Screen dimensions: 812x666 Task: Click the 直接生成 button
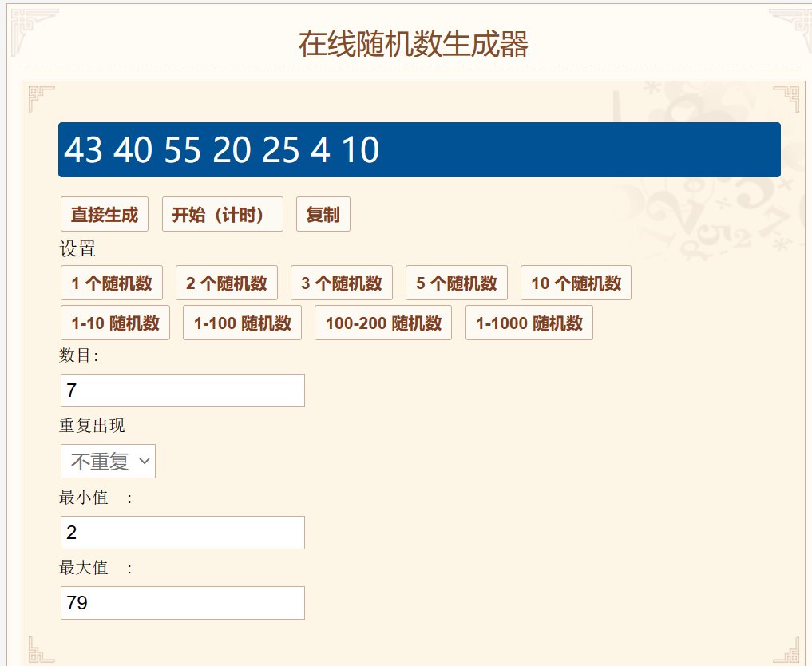(105, 214)
